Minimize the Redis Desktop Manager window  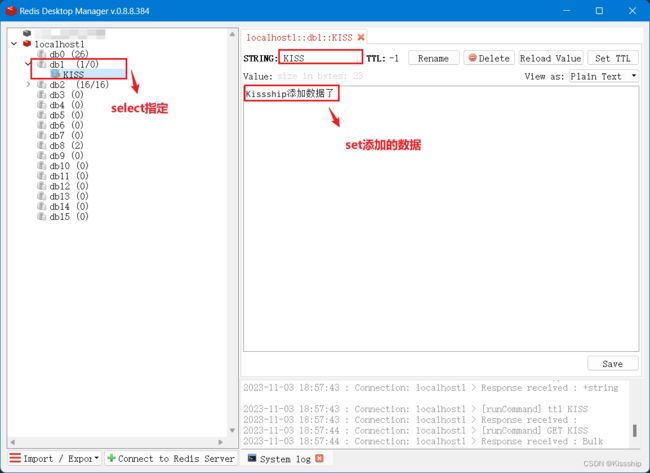point(566,11)
